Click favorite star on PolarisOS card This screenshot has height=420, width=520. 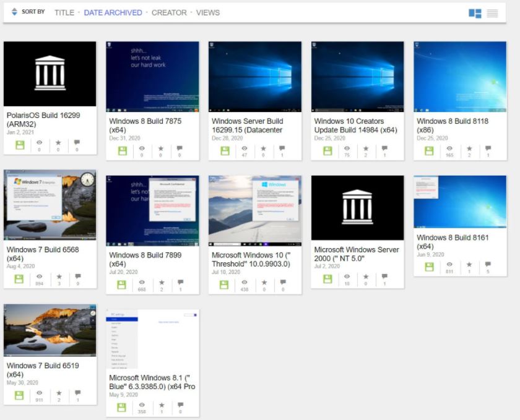point(58,142)
